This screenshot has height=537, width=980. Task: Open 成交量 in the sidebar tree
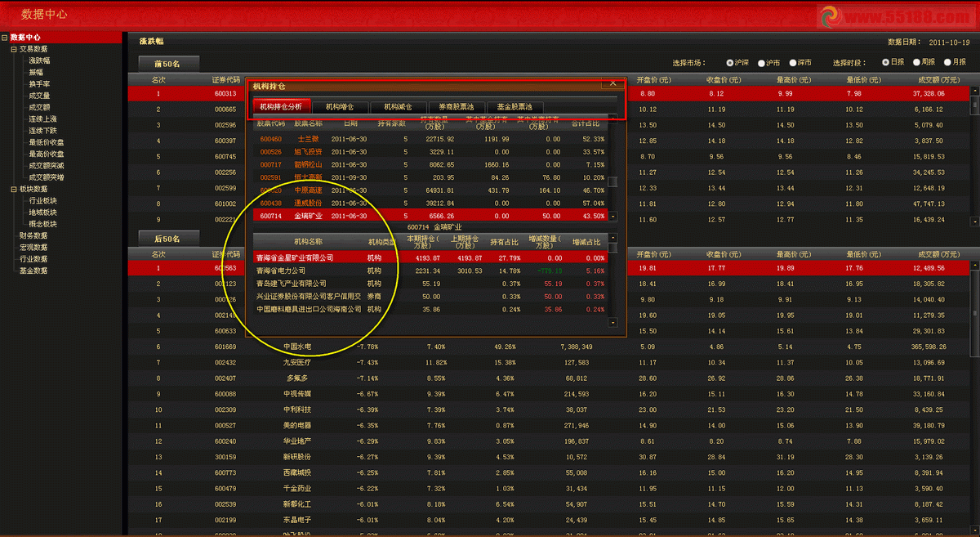(39, 96)
